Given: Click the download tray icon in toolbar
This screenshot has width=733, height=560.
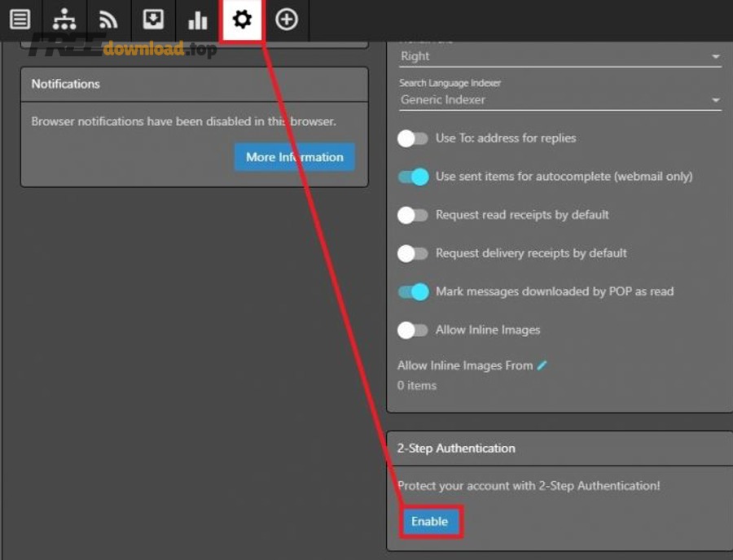Looking at the screenshot, I should coord(153,20).
